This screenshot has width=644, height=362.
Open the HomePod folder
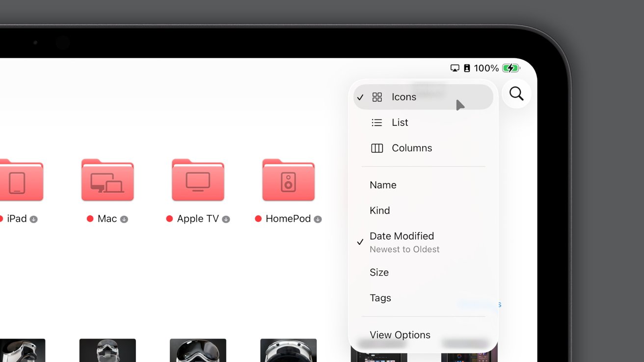point(288,180)
